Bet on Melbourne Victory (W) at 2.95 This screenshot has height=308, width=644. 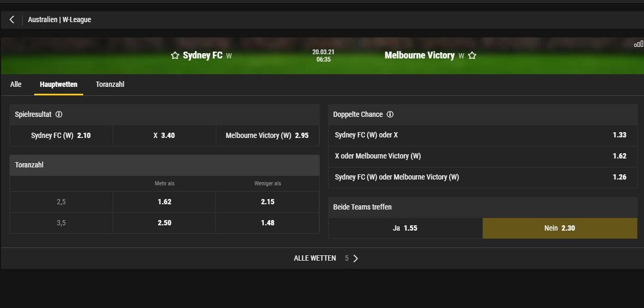[x=267, y=135]
